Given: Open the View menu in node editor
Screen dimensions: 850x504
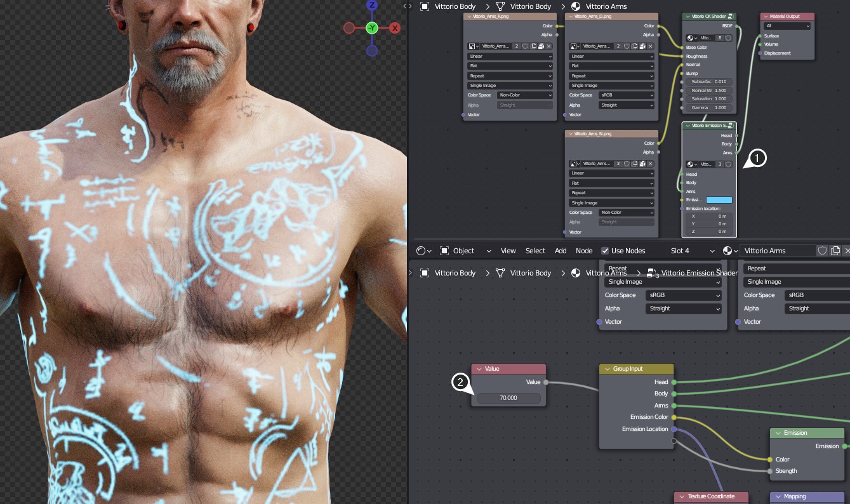Looking at the screenshot, I should (x=508, y=251).
